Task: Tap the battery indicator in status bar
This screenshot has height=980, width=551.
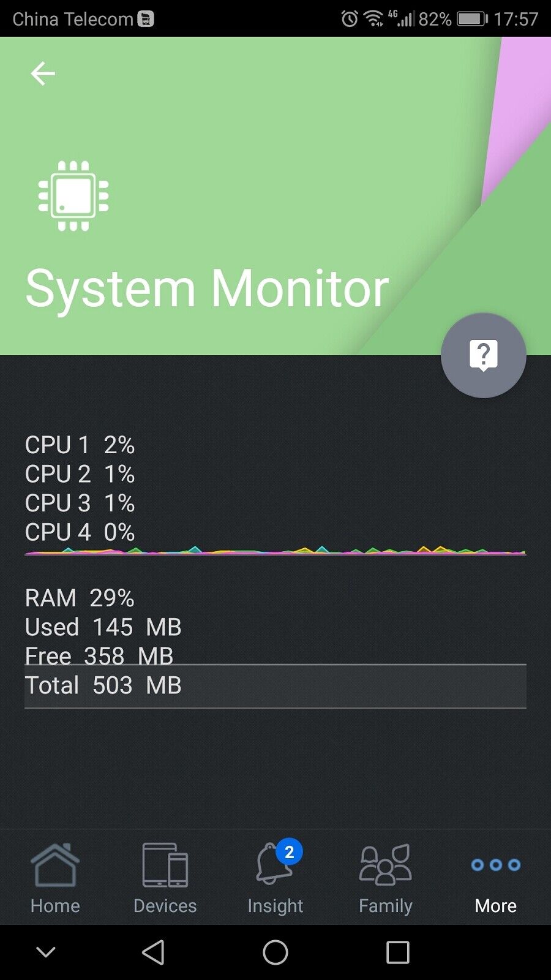Action: [473, 19]
